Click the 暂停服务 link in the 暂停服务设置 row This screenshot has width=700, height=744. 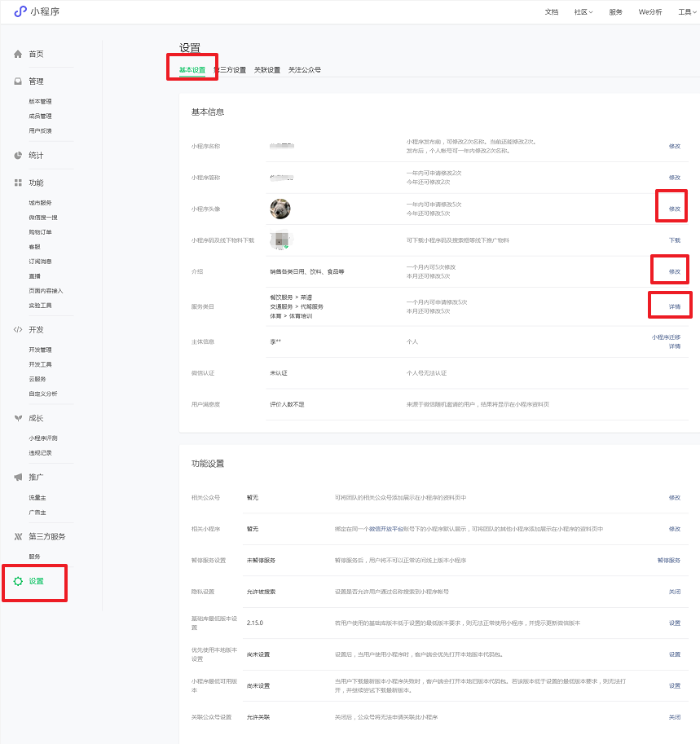pos(669,561)
